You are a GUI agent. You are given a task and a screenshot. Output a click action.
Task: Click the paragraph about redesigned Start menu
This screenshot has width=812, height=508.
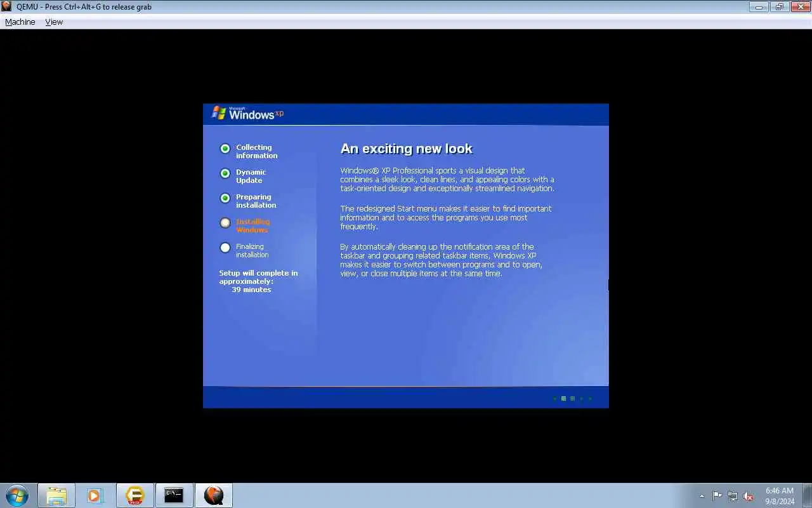click(446, 217)
